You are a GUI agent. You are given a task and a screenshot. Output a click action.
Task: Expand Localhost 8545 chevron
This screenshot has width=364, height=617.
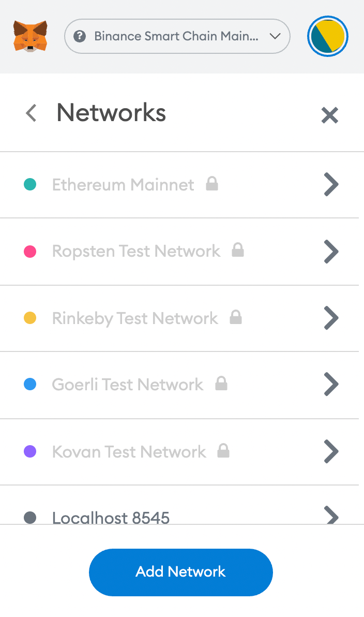tap(331, 515)
